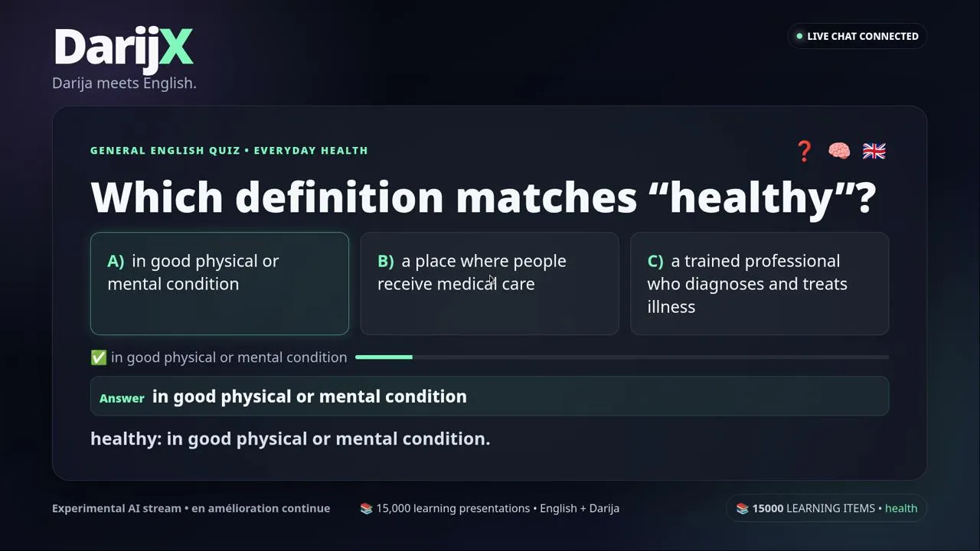Viewport: 980px width, 551px height.
Task: Click the UK flag icon
Action: pyautogui.click(x=874, y=151)
